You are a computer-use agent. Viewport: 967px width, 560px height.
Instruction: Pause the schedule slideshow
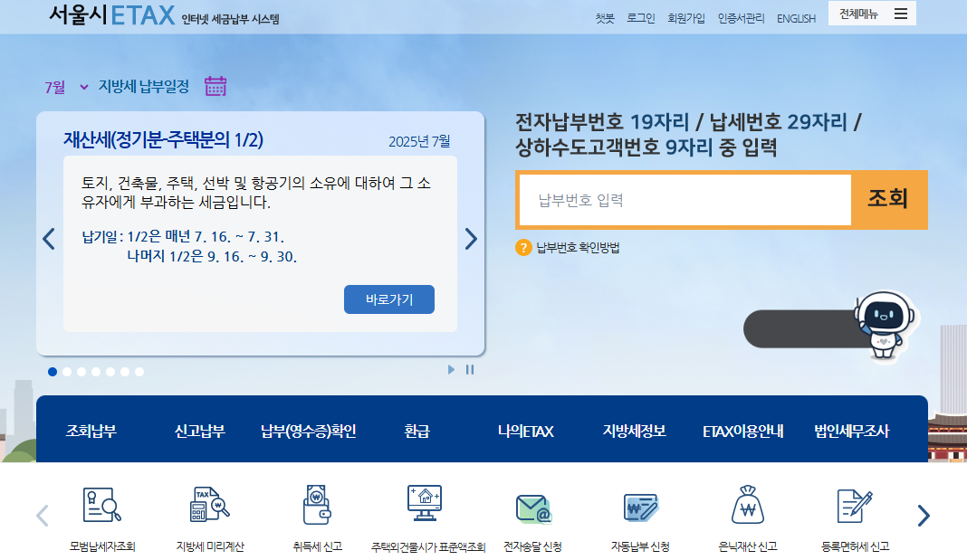click(x=470, y=370)
